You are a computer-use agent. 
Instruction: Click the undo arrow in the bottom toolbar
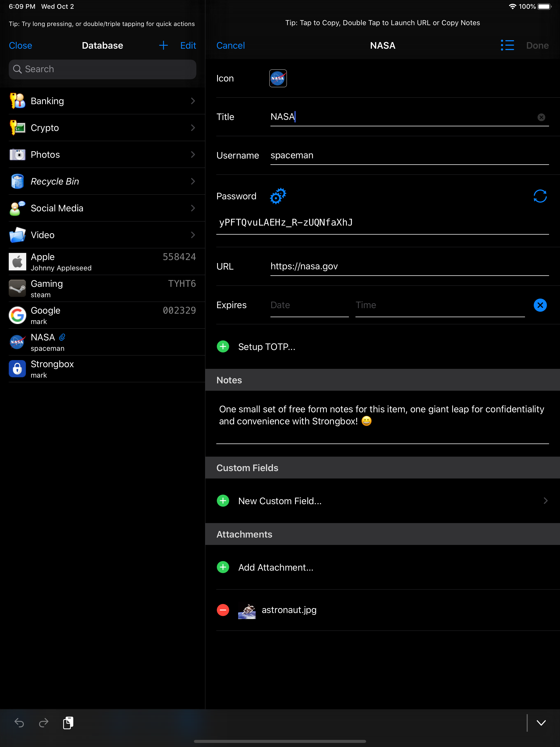tap(19, 723)
